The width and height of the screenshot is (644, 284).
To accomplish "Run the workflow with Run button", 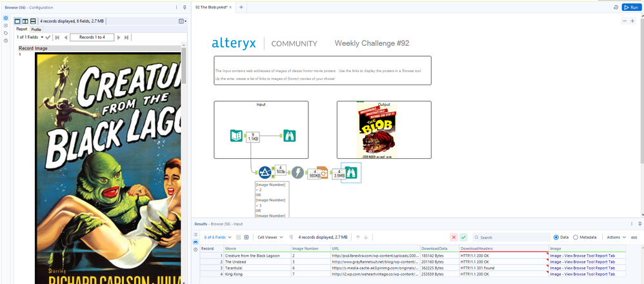I will (632, 7).
